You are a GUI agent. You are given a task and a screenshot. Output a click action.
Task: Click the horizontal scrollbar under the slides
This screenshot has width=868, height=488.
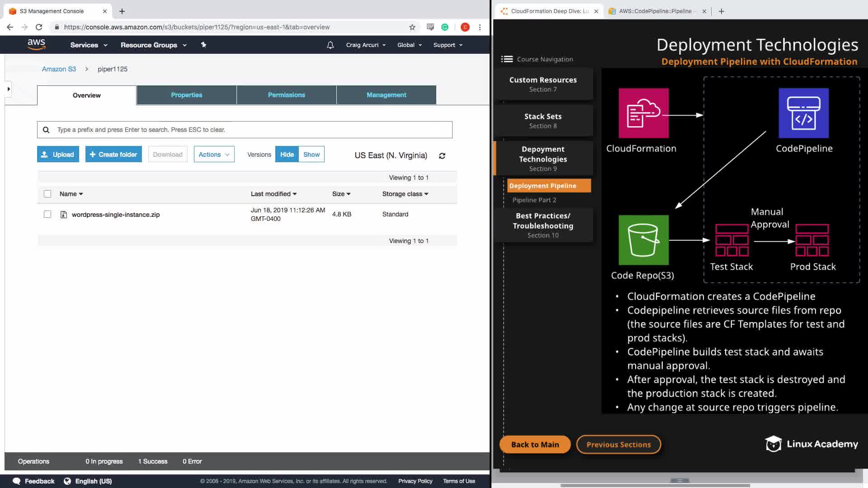[x=655, y=485]
